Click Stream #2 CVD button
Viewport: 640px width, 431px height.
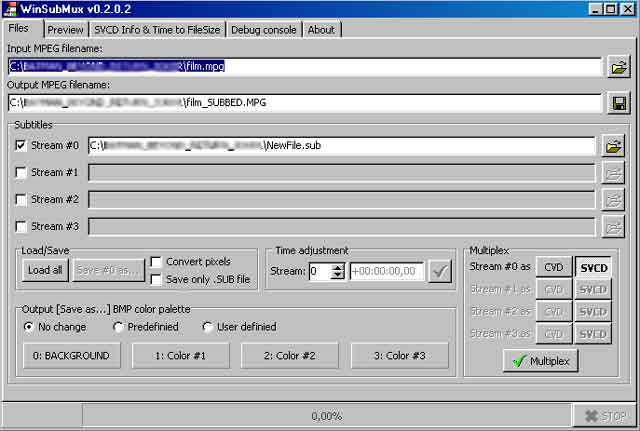(x=554, y=312)
